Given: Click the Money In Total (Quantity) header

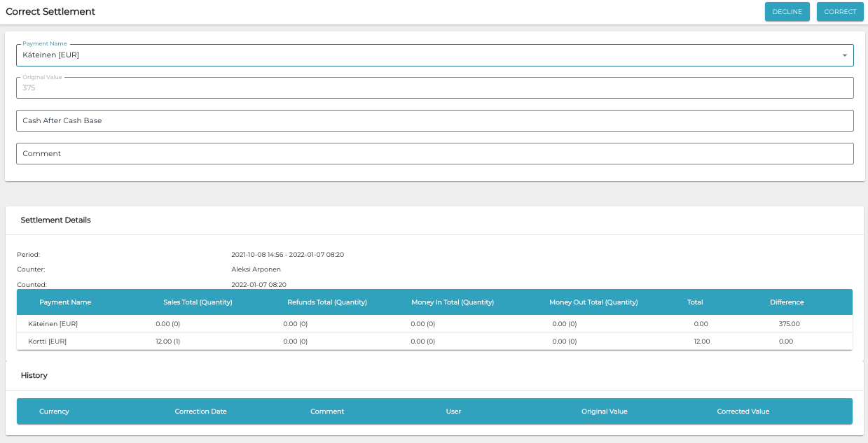Looking at the screenshot, I should coord(453,302).
